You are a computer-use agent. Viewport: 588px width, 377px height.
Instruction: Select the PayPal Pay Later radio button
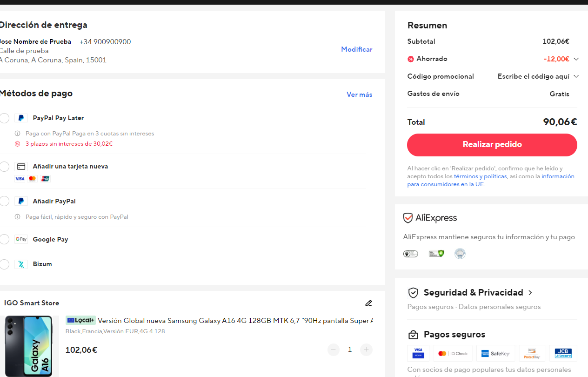pyautogui.click(x=4, y=118)
